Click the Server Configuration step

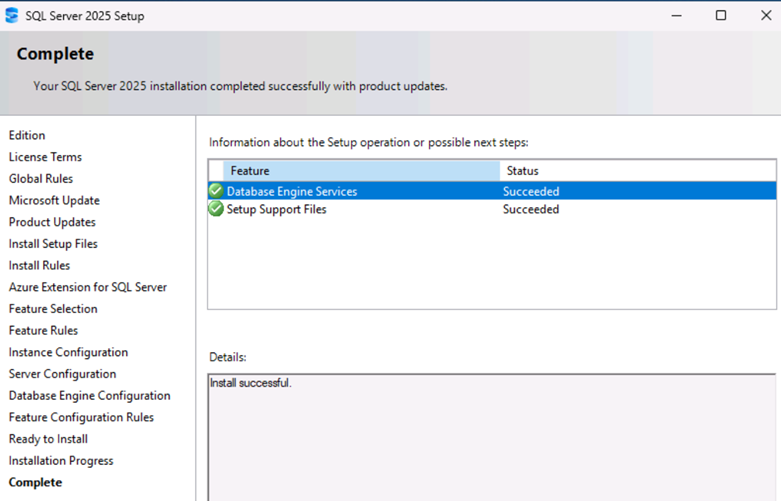coord(62,374)
